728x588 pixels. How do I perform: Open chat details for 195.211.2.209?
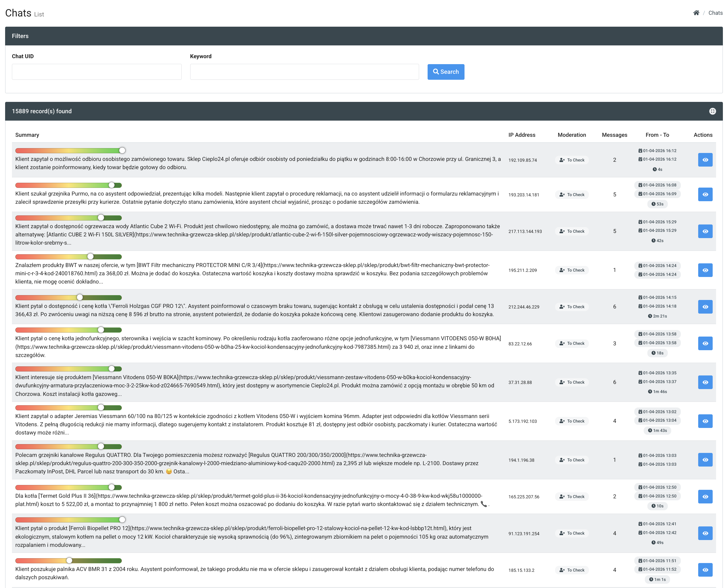point(705,270)
